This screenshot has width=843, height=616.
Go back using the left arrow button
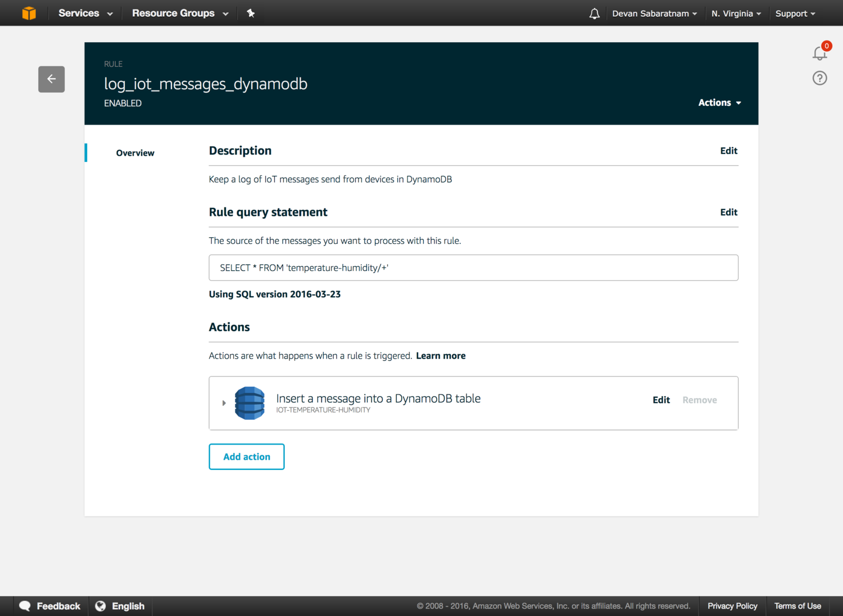[52, 79]
